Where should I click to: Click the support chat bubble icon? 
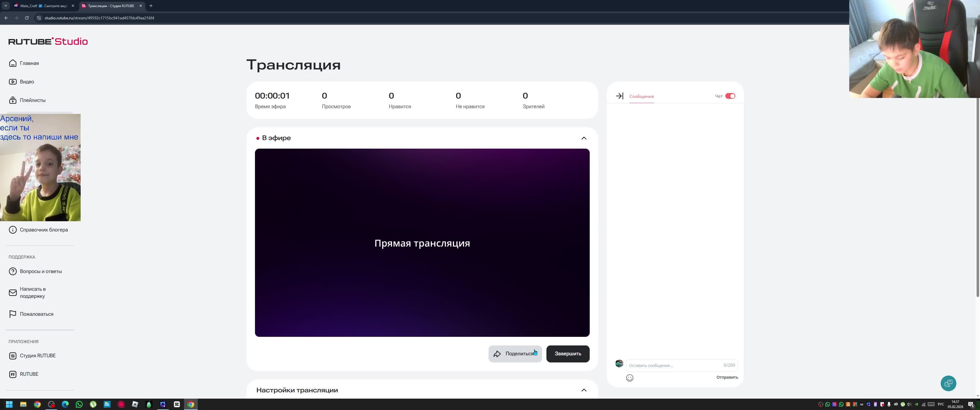948,383
